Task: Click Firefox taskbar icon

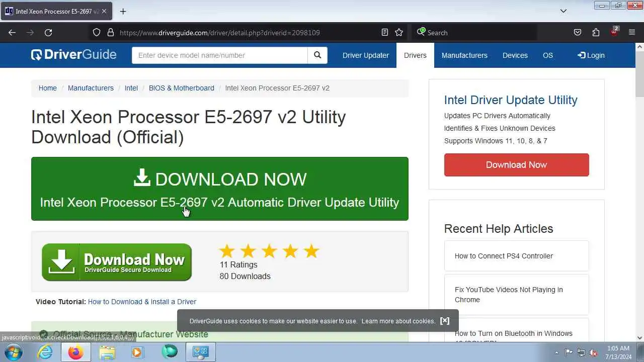Action: coord(76,352)
